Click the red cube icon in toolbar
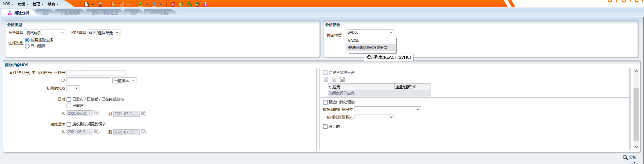The image size is (644, 164). pyautogui.click(x=173, y=4)
